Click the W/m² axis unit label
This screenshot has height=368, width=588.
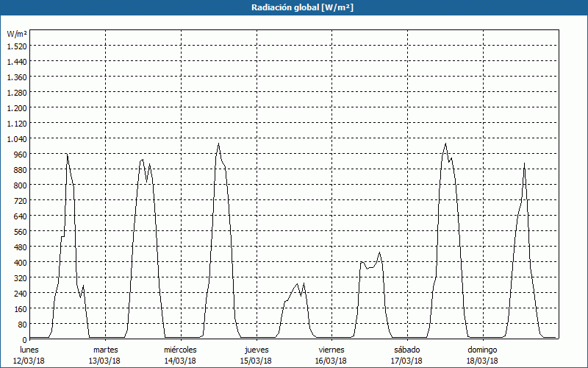pos(17,34)
